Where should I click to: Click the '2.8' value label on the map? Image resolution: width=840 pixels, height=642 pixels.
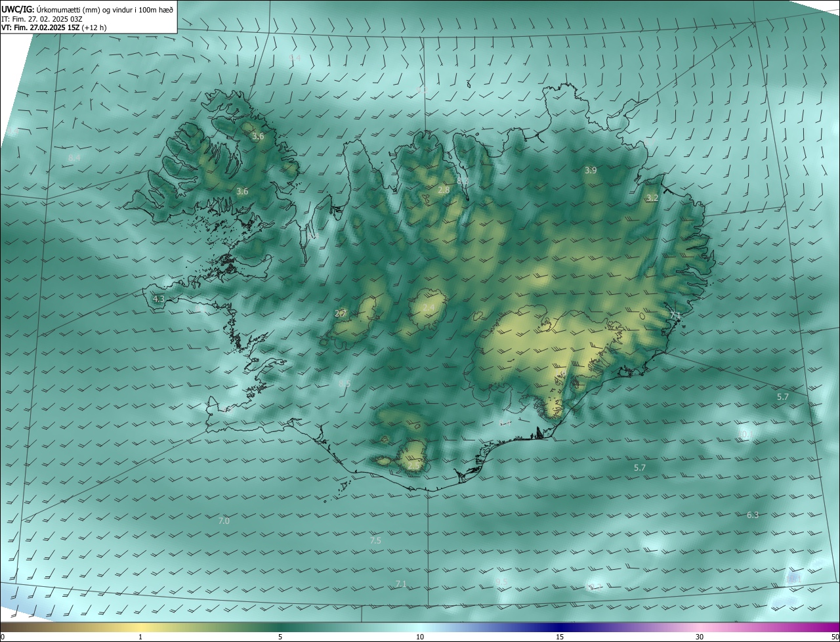click(444, 190)
